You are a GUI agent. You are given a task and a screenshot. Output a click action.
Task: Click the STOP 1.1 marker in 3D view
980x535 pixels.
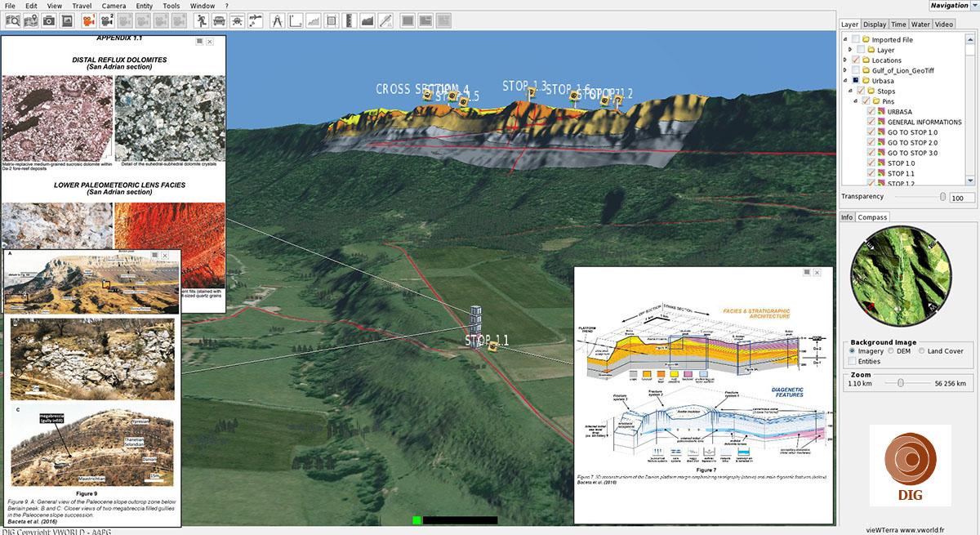point(493,346)
